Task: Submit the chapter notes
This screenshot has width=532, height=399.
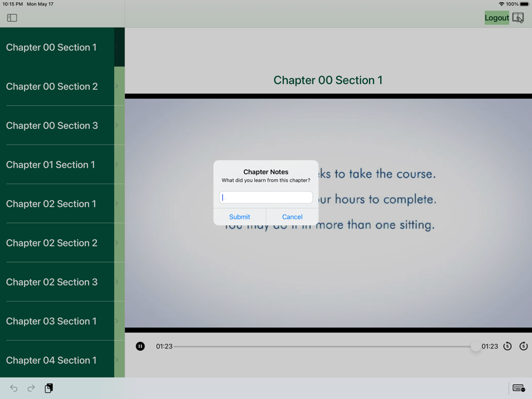Action: [240, 217]
